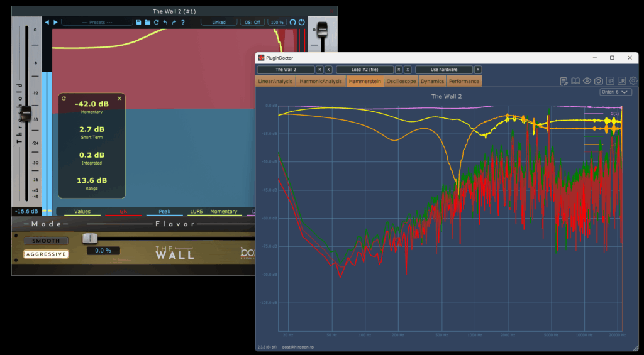Click the PluginDoctor app icon in title bar
Image resolution: width=644 pixels, height=355 pixels.
(261, 58)
